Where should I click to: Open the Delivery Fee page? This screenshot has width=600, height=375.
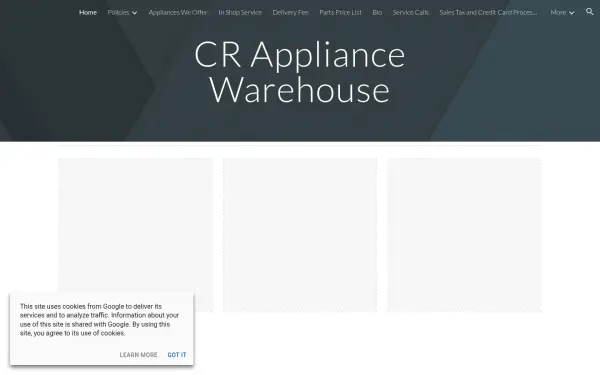point(290,12)
